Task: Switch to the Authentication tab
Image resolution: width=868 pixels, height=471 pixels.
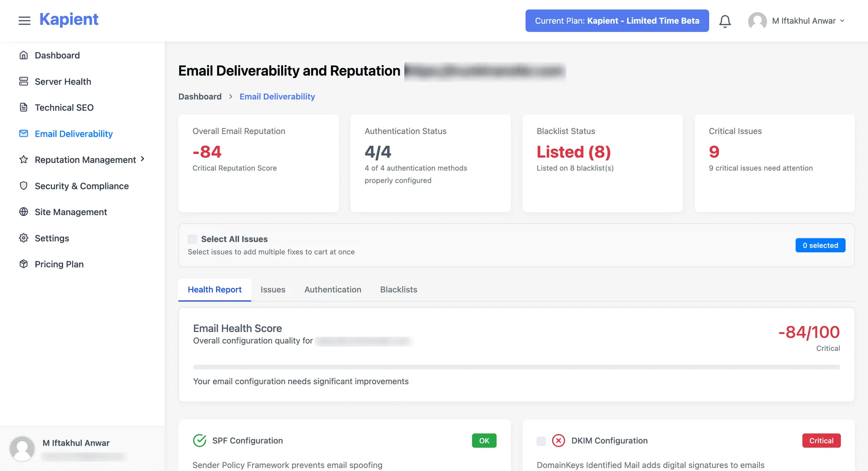Action: point(333,290)
